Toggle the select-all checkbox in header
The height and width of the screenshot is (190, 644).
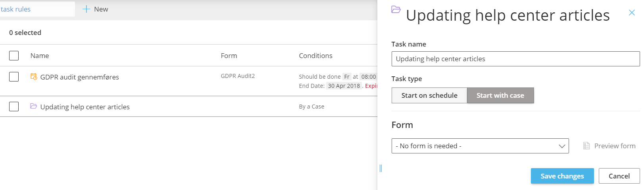pyautogui.click(x=14, y=56)
